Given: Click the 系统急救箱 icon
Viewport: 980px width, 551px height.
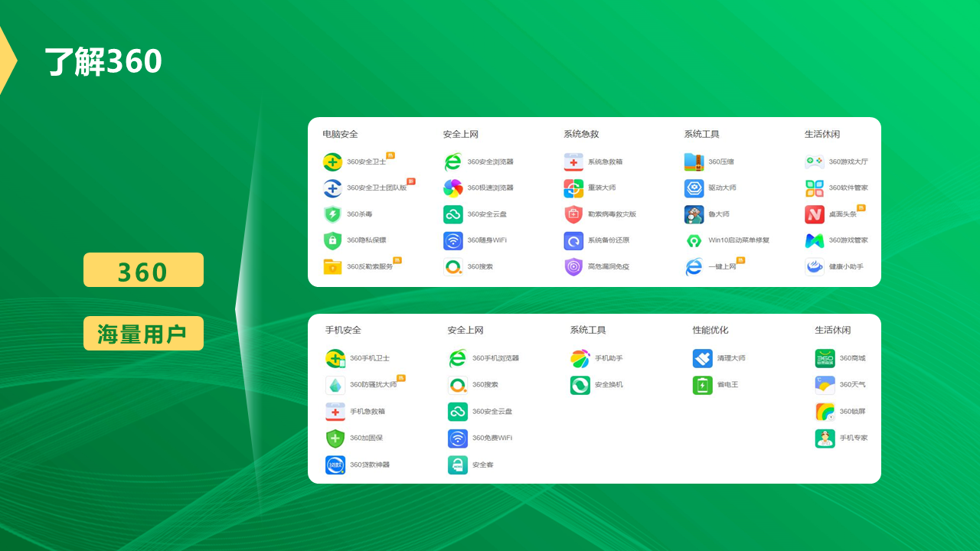Looking at the screenshot, I should pos(573,162).
